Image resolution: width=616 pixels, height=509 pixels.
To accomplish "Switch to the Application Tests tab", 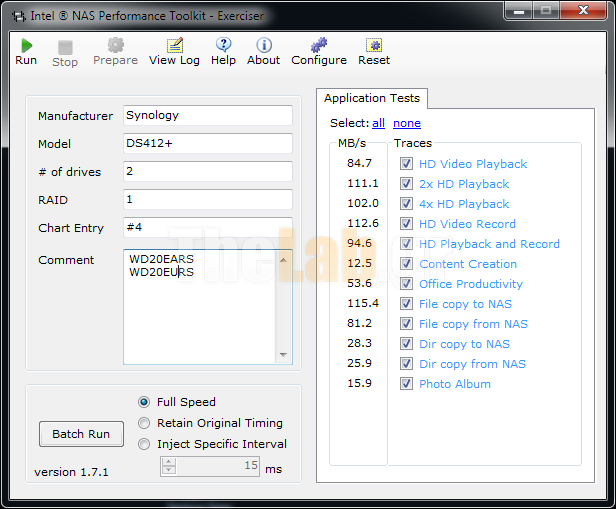I will point(372,98).
